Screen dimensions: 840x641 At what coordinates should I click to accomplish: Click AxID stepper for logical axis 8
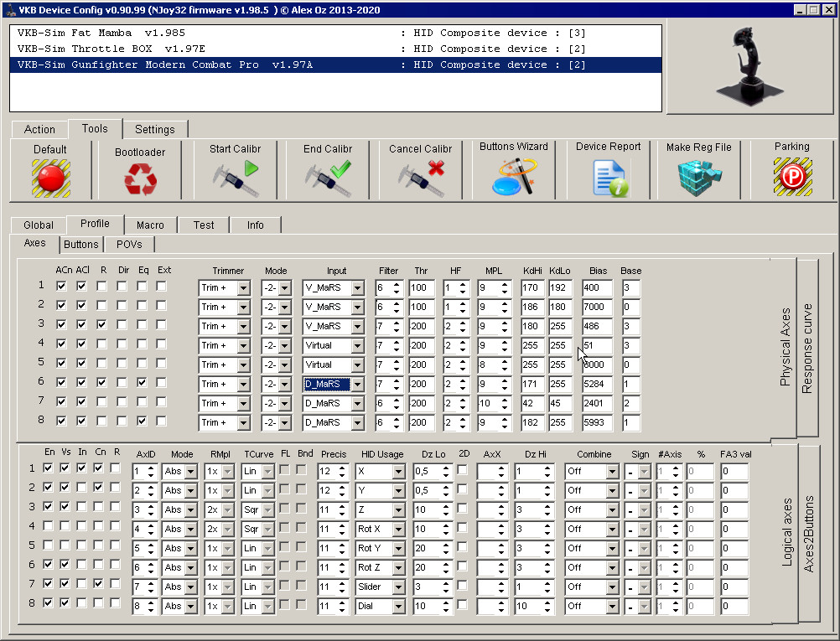[x=151, y=606]
